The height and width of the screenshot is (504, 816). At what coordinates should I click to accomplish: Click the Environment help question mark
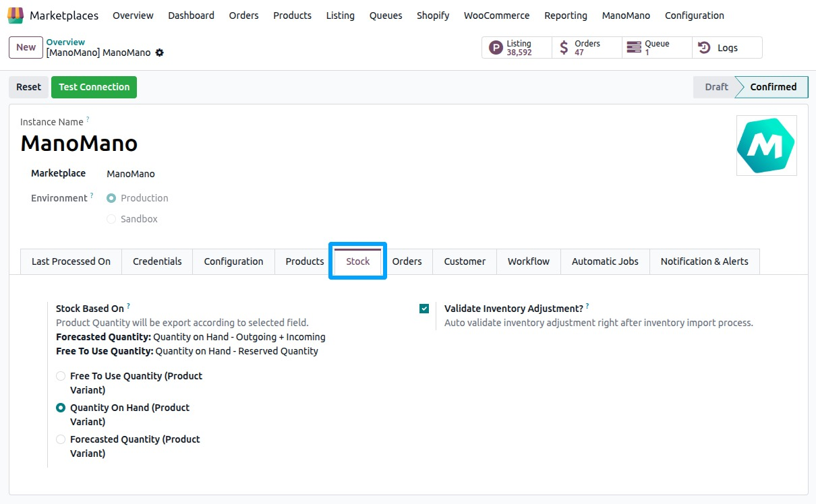[x=92, y=196]
